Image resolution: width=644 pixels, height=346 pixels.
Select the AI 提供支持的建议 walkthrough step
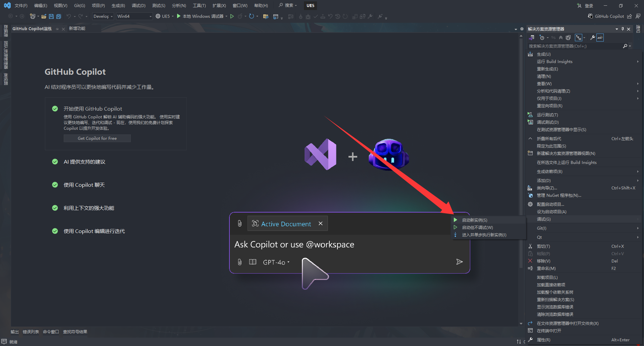[x=85, y=162]
